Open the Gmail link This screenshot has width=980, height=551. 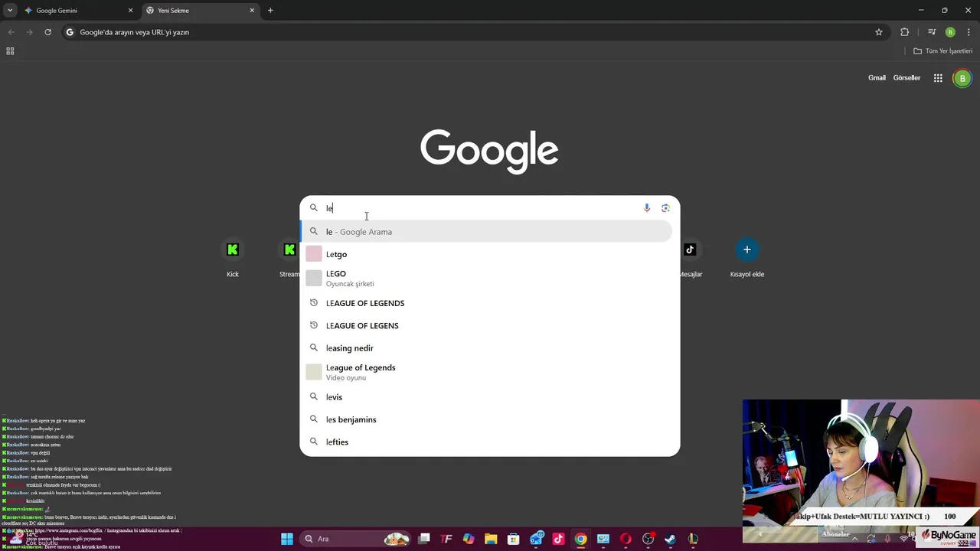(x=877, y=78)
